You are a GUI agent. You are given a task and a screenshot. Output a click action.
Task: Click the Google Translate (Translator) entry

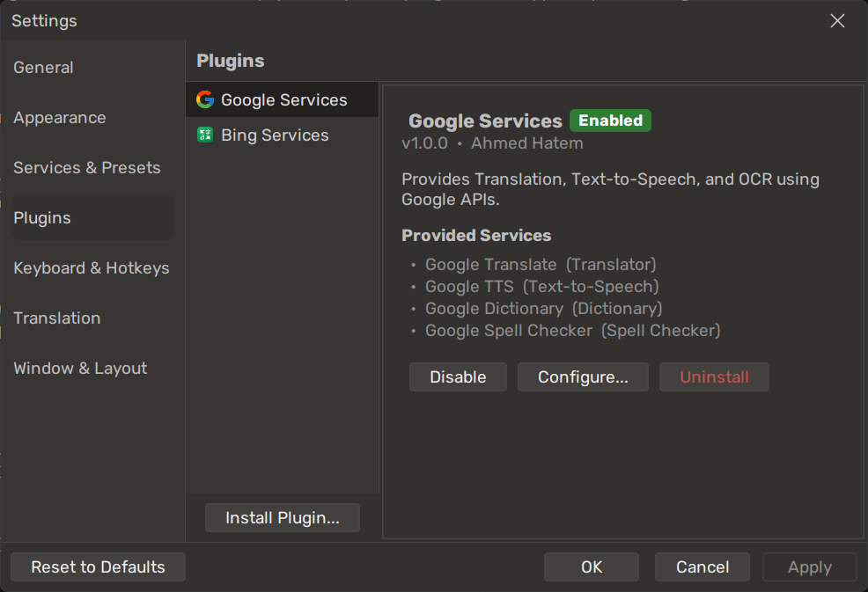[x=541, y=265]
